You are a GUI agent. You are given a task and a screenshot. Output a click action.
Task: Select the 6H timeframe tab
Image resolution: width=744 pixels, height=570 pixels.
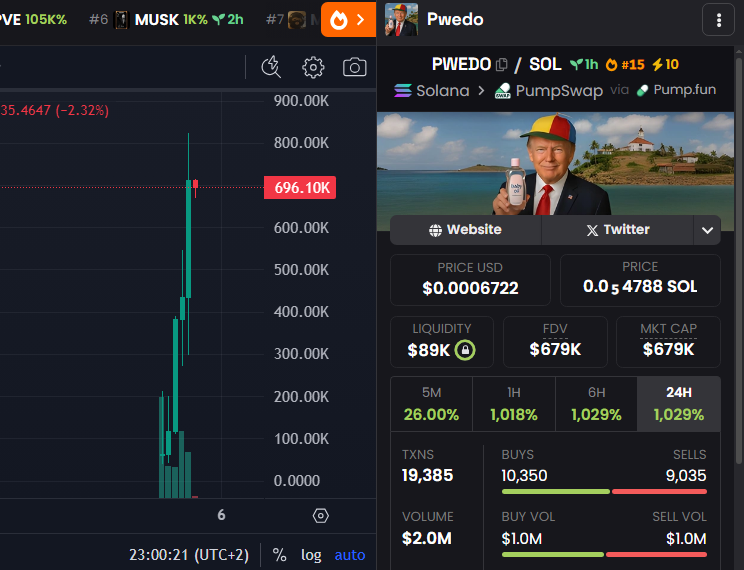coord(596,404)
